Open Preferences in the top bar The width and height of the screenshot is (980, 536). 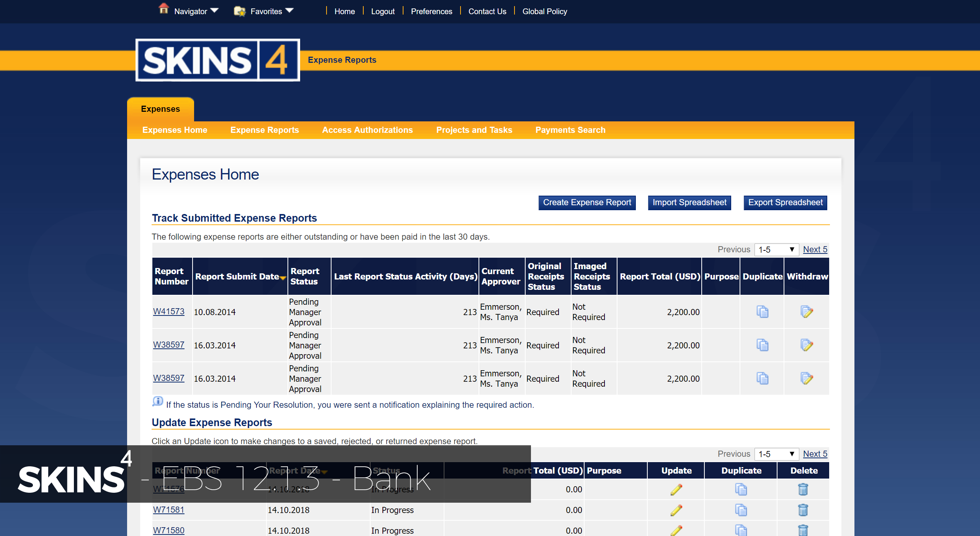point(431,11)
